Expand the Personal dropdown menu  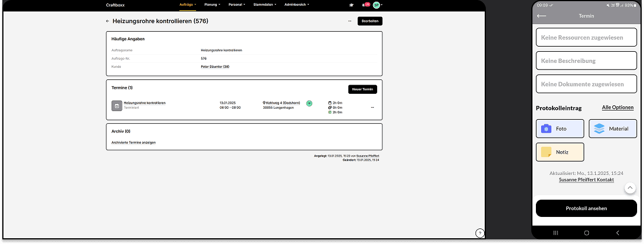tap(236, 5)
